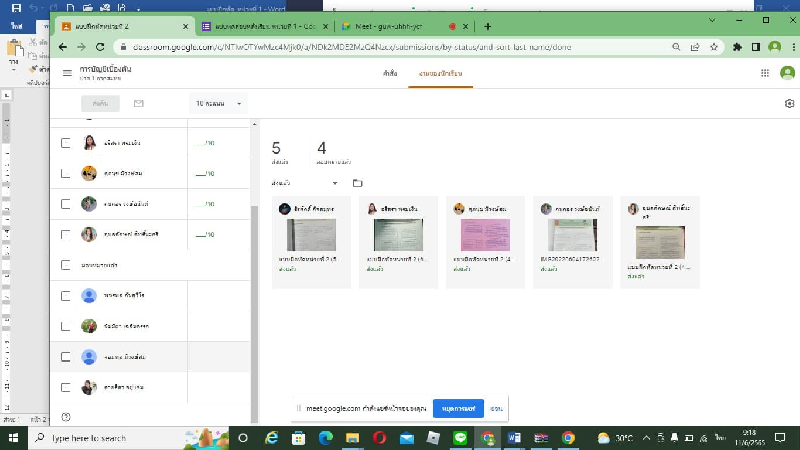
Task: Click the help question mark icon
Action: (66, 417)
